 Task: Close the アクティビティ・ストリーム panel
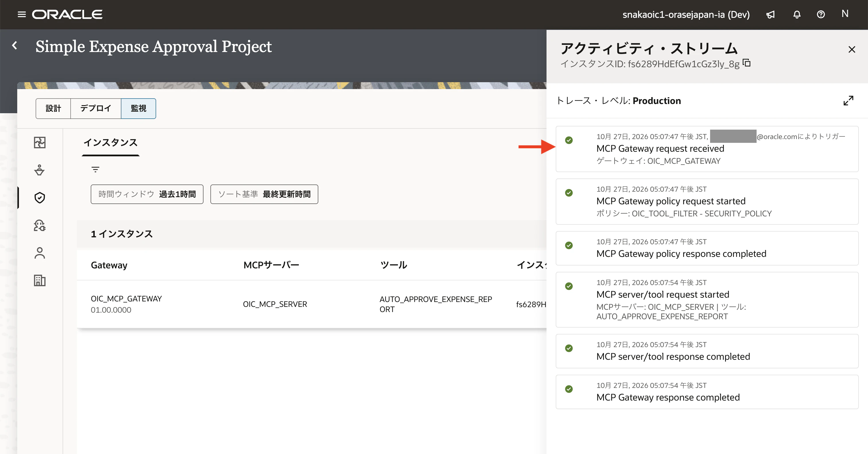[852, 50]
